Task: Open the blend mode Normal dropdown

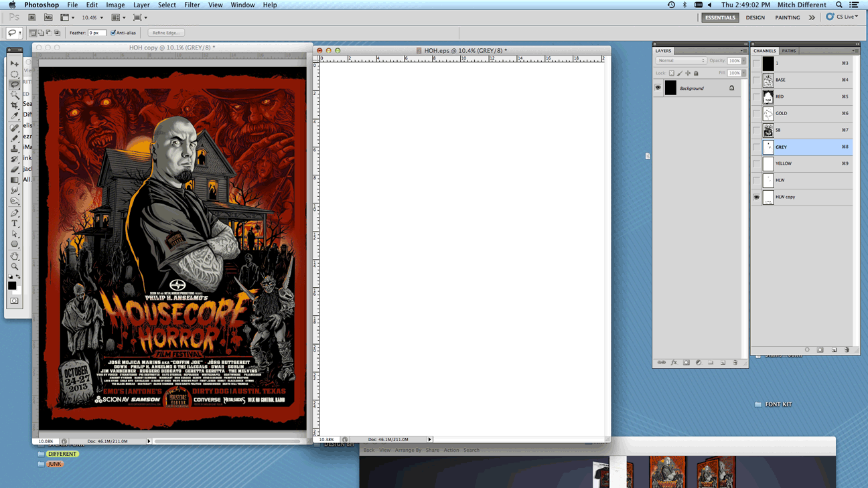Action: [x=681, y=60]
